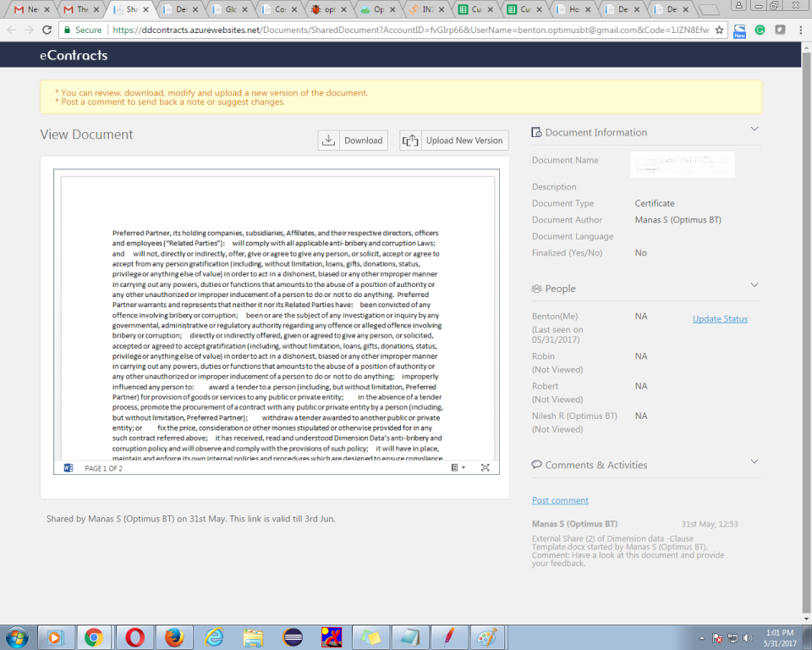812x650 pixels.
Task: Collapse the People section chevron
Action: pos(754,285)
